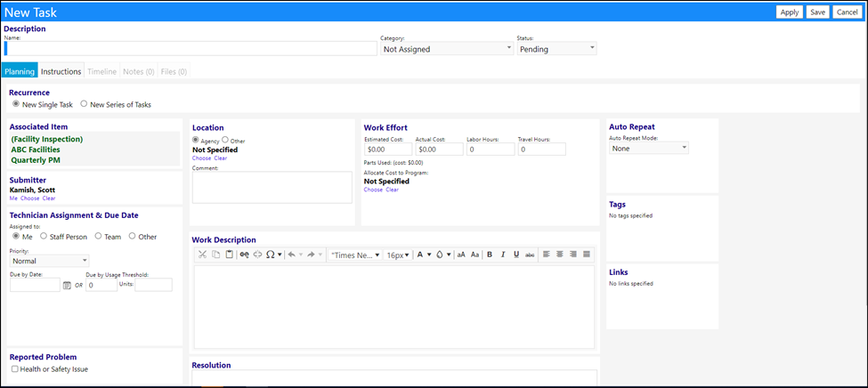The image size is (868, 388).
Task: Open the font name dropdown
Action: (x=355, y=255)
